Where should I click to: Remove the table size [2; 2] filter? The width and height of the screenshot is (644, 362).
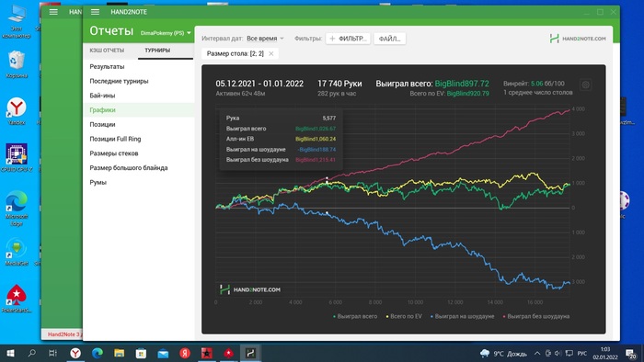coord(271,53)
